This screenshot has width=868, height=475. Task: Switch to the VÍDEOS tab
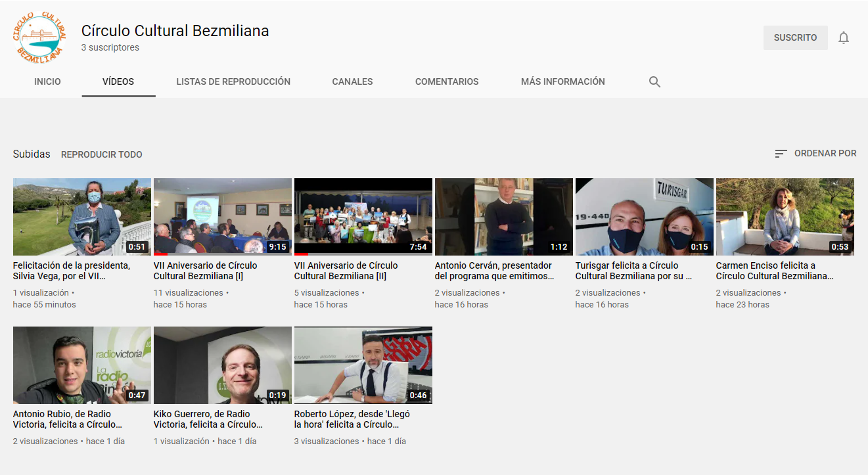pyautogui.click(x=118, y=81)
